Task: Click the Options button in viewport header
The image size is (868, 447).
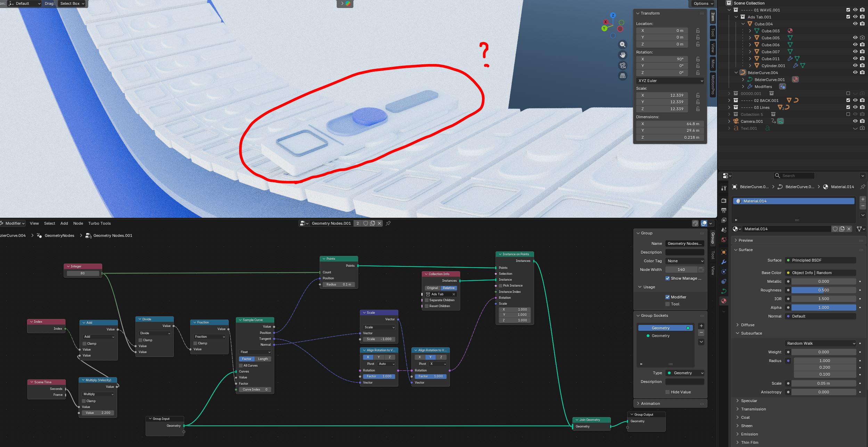Action: (x=703, y=3)
